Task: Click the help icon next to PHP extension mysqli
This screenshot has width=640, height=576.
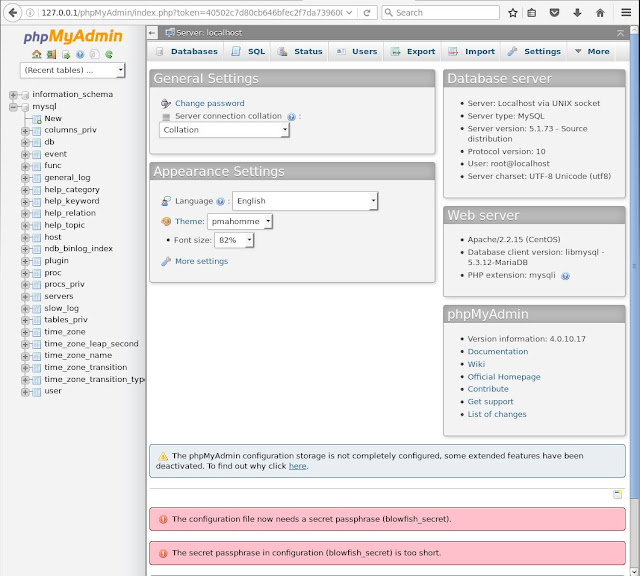Action: (565, 276)
